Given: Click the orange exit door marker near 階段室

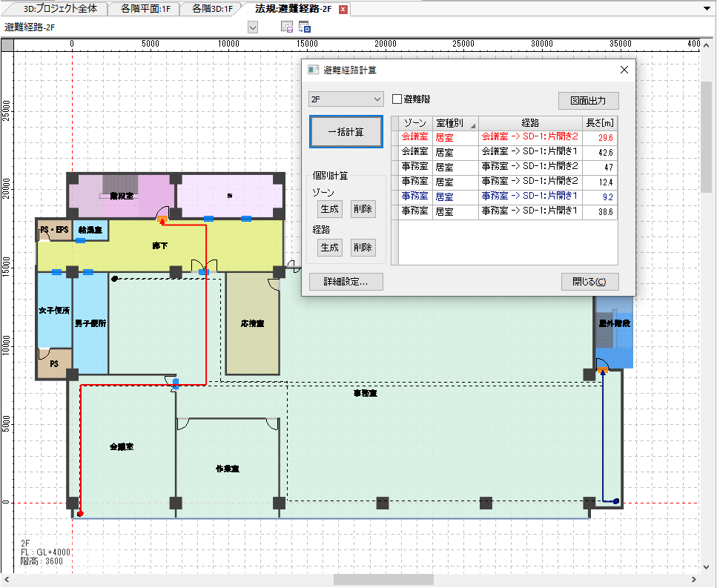Looking at the screenshot, I should 161,219.
